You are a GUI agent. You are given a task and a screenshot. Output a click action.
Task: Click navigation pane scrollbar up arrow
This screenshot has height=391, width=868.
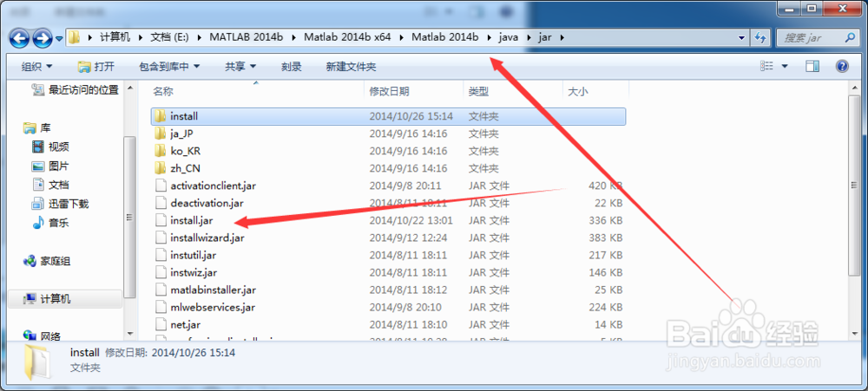[x=130, y=88]
